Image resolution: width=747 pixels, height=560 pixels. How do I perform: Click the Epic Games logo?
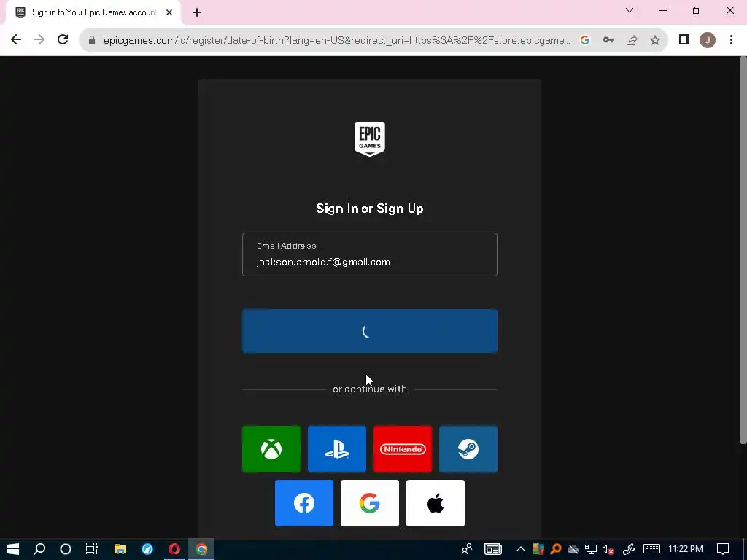click(370, 139)
